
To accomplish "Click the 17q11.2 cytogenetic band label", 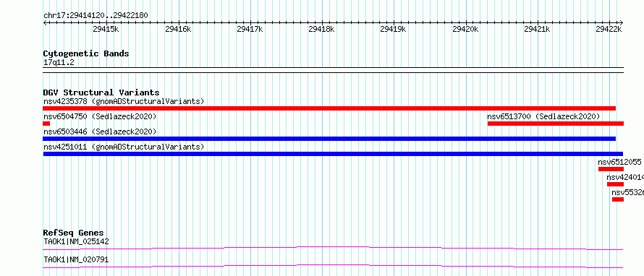I will point(59,63).
